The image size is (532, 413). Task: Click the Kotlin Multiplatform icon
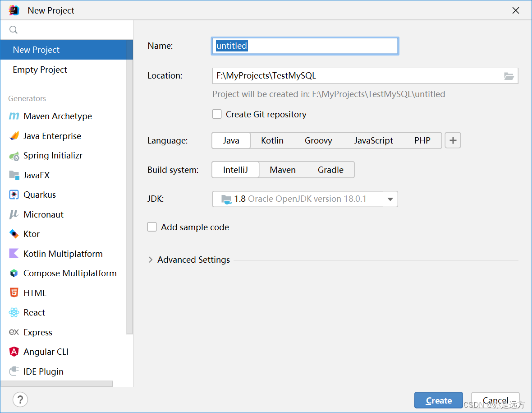point(14,254)
